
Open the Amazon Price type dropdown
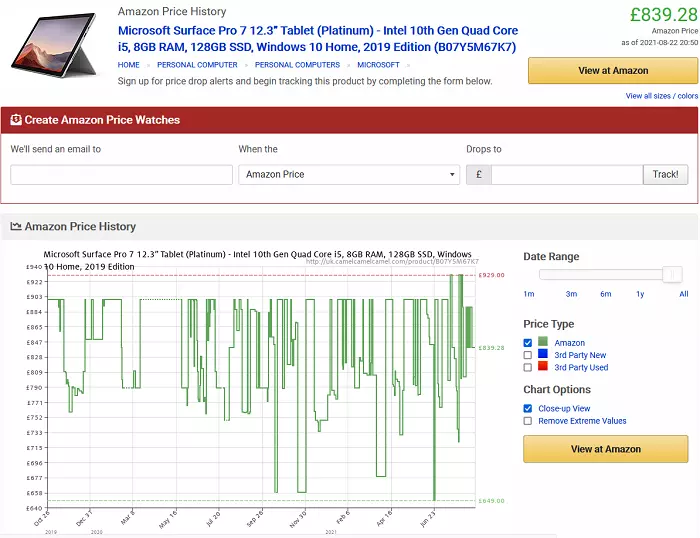(349, 175)
